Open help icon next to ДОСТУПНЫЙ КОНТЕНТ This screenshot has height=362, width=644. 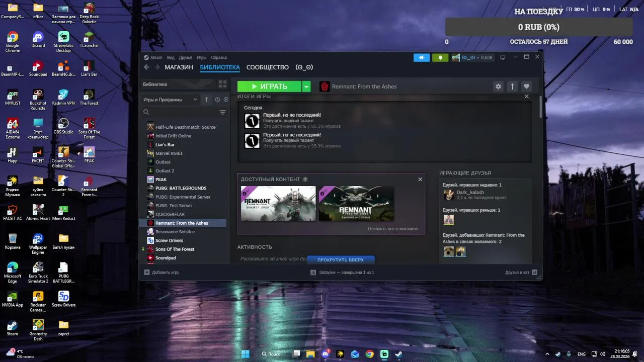tap(305, 179)
